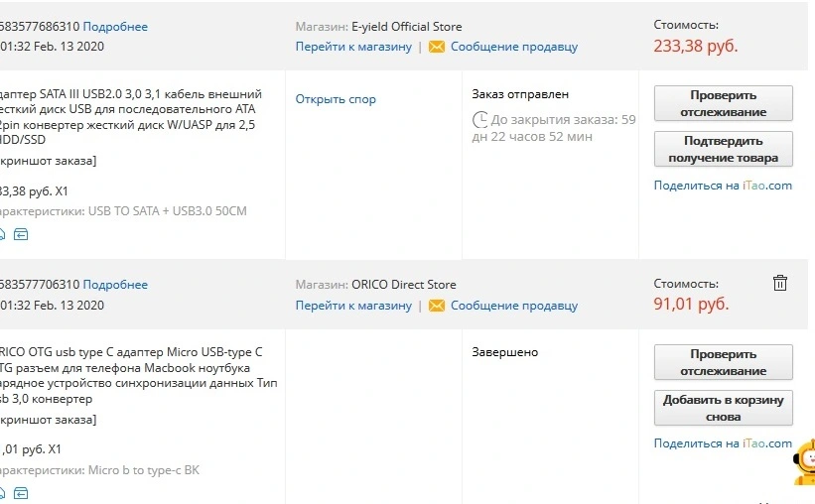Confirm receipt of goods button
815x504 pixels.
point(723,149)
